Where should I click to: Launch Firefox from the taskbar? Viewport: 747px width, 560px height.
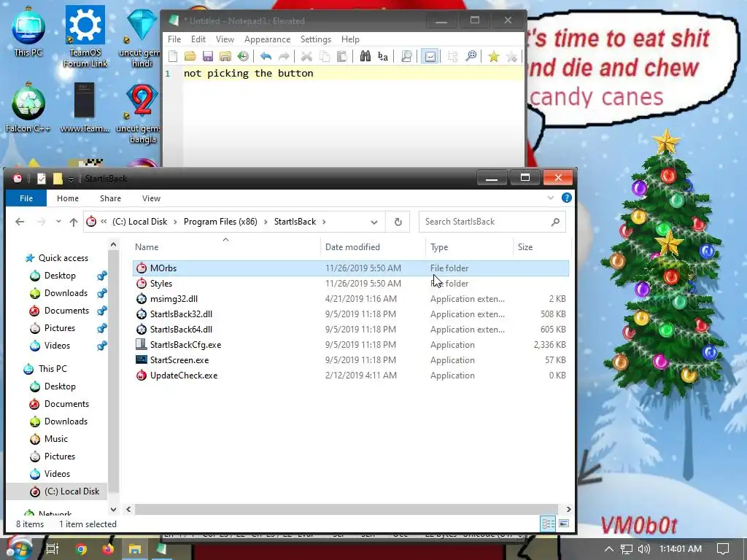click(x=108, y=549)
